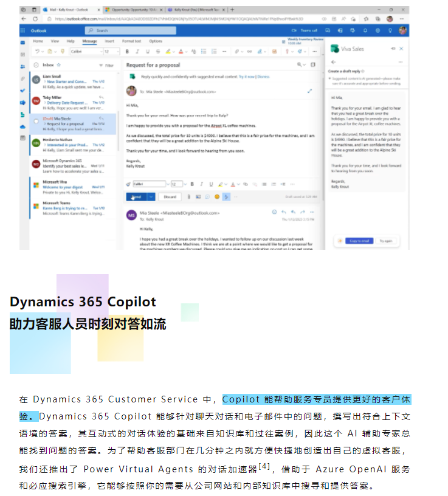448x496 pixels.
Task: Open OneDrive cloud icon in left rail
Action: pyautogui.click(x=22, y=126)
